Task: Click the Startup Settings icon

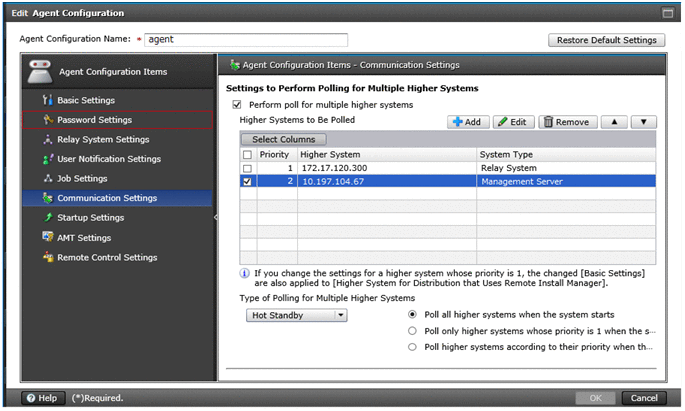Action: pos(47,218)
